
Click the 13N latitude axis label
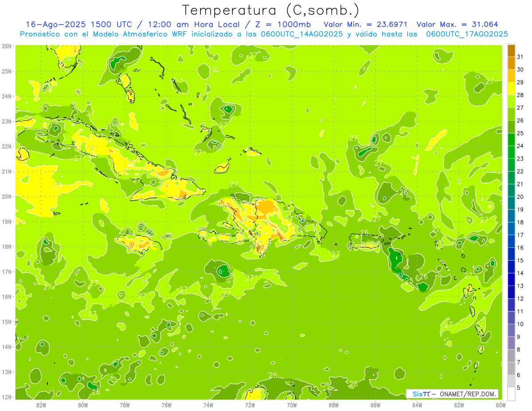point(7,372)
